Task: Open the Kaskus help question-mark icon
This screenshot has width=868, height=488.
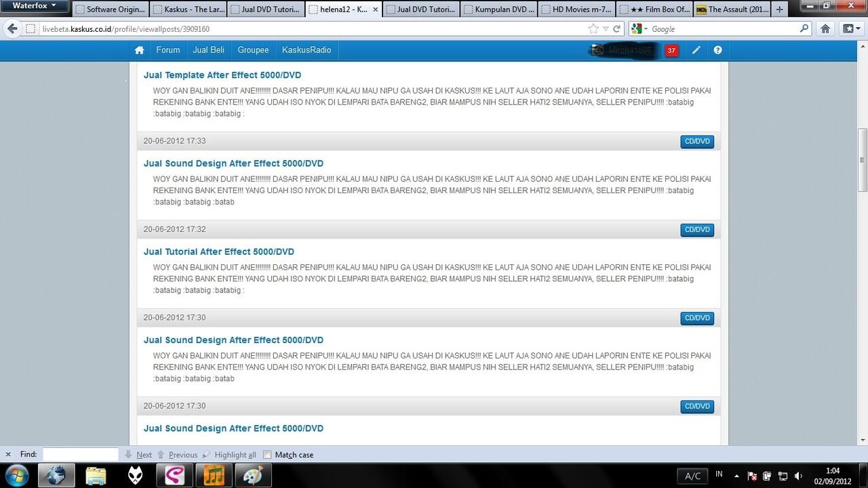Action: (x=717, y=50)
